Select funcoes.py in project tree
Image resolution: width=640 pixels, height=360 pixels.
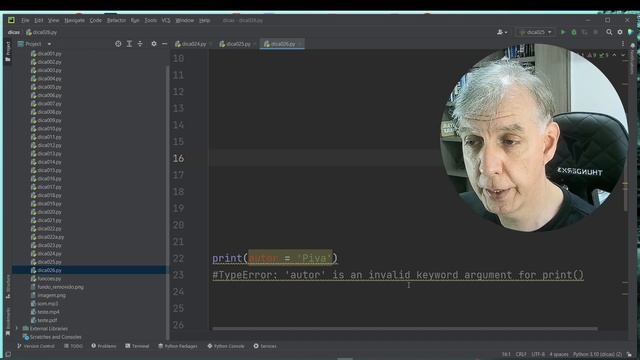coord(46,278)
